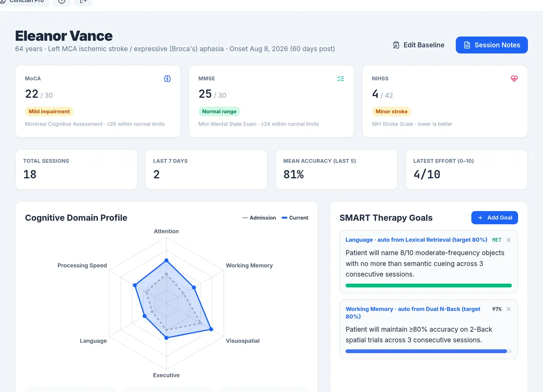
Task: Click the SMART Therapy Goals heading
Action: [386, 218]
